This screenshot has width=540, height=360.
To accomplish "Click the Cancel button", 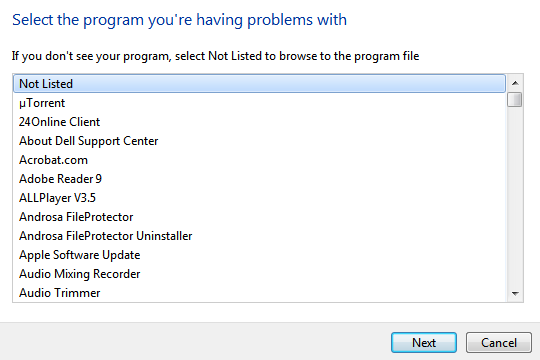I will point(499,342).
